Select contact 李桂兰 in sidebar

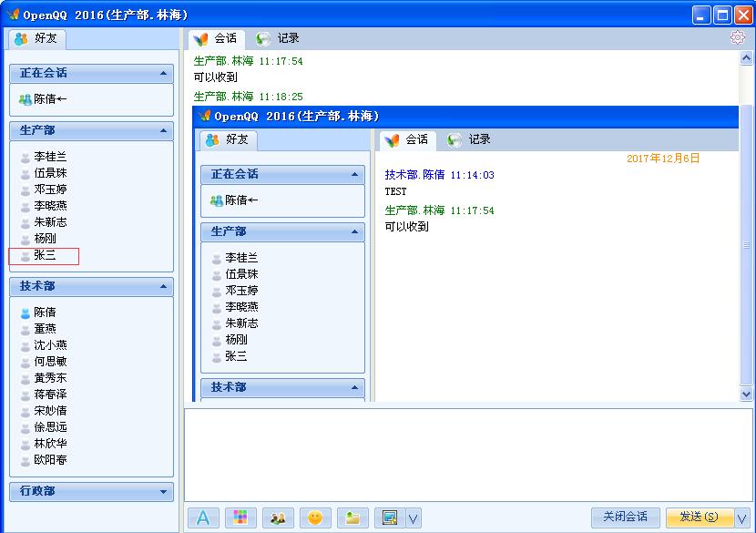(44, 157)
